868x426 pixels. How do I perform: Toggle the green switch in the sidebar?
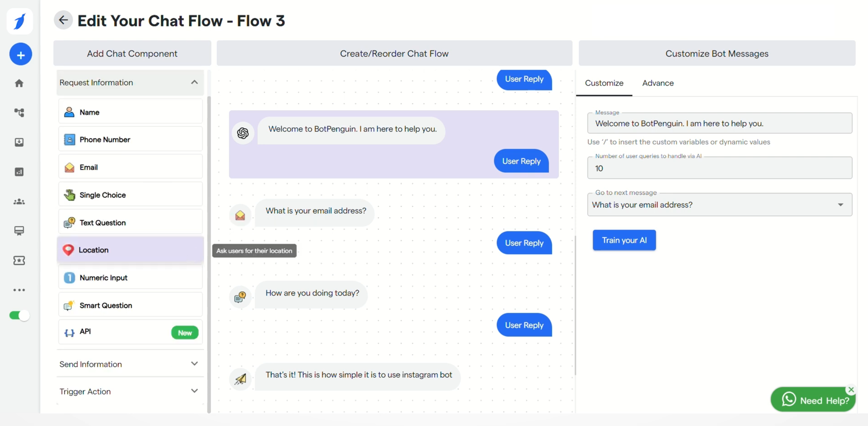[x=19, y=315]
